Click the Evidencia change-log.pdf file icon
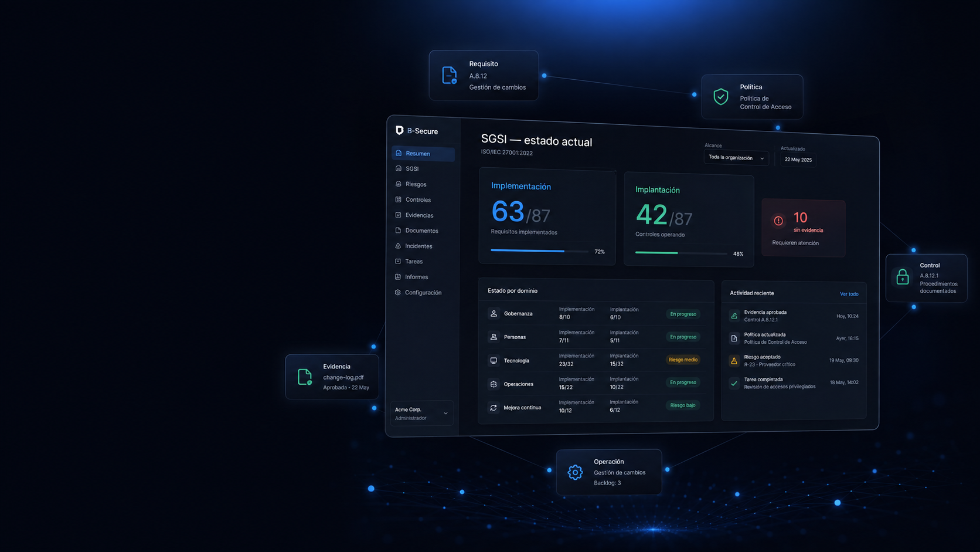The height and width of the screenshot is (552, 980). click(x=305, y=377)
